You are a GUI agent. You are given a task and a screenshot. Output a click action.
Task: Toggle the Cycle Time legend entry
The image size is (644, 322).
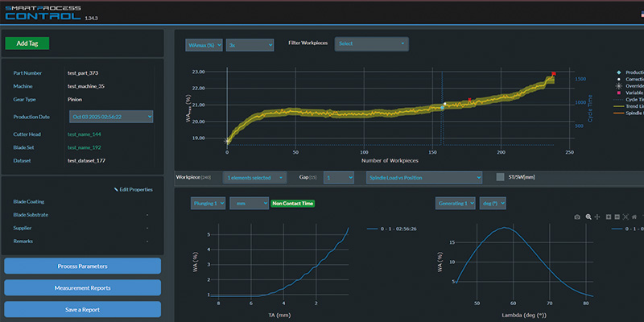pos(628,99)
